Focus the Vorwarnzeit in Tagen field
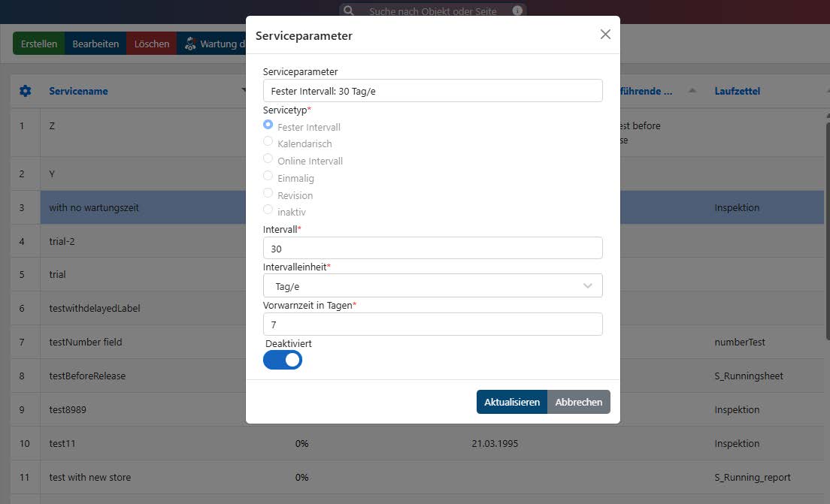This screenshot has height=504, width=830. (x=432, y=324)
